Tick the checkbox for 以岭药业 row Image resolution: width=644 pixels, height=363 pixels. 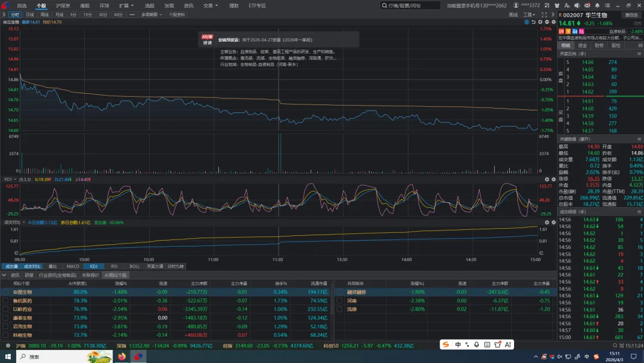click(x=5, y=309)
